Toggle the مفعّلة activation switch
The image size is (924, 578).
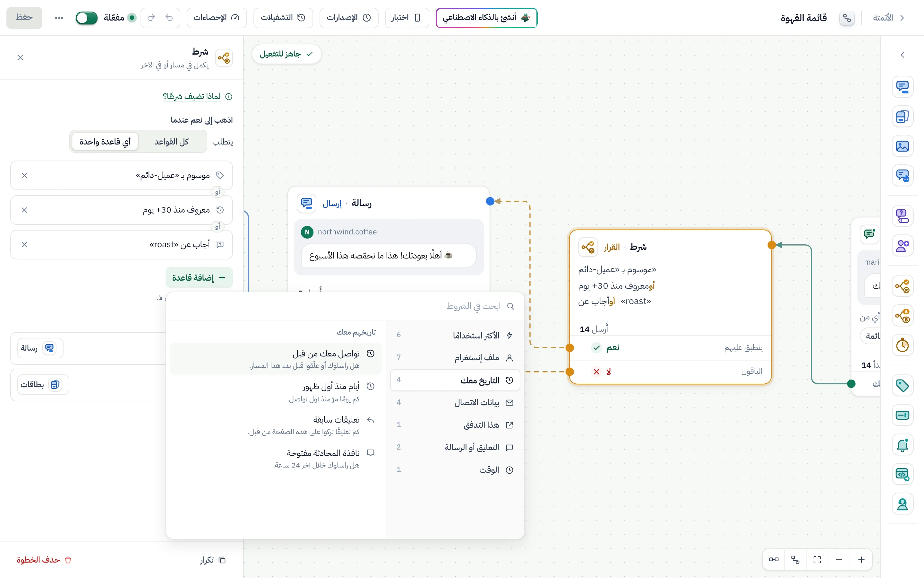86,18
